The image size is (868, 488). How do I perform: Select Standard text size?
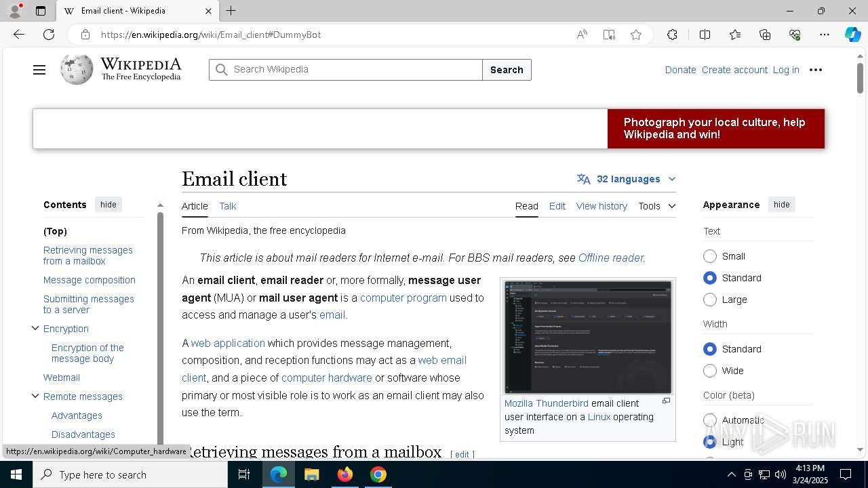[x=710, y=278]
